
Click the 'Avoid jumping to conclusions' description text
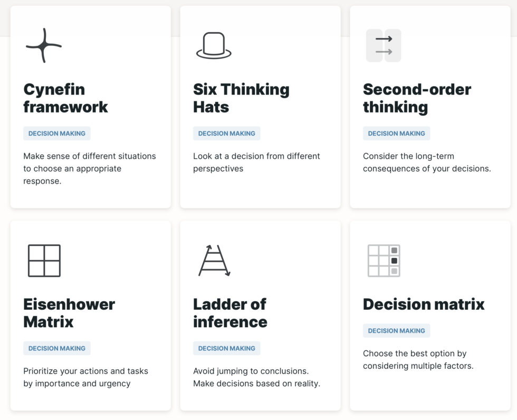pos(256,377)
